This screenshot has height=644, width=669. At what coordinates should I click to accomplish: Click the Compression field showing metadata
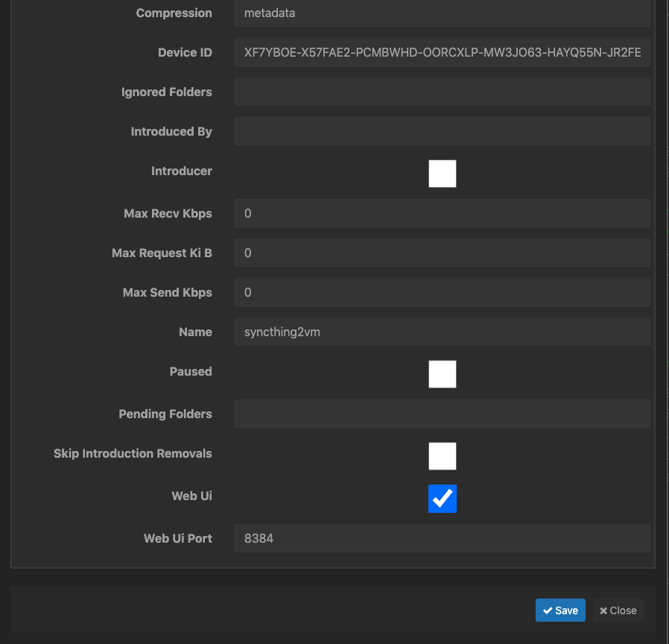pyautogui.click(x=442, y=13)
